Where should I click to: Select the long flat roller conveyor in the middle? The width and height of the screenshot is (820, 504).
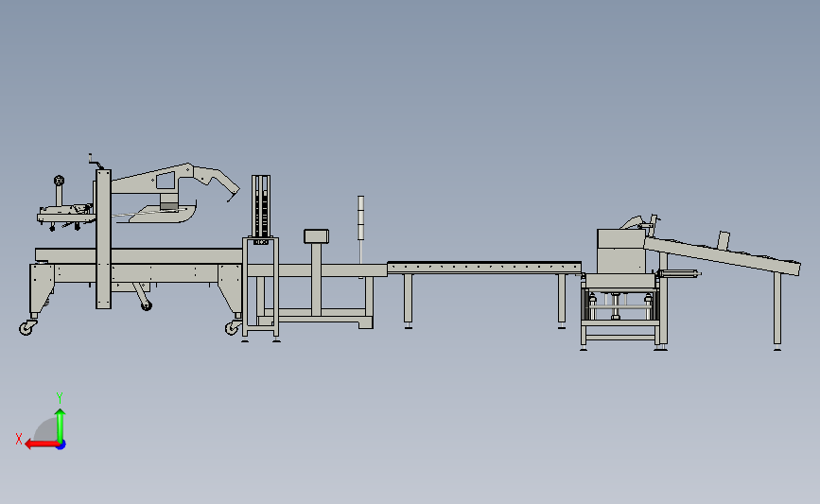484,268
